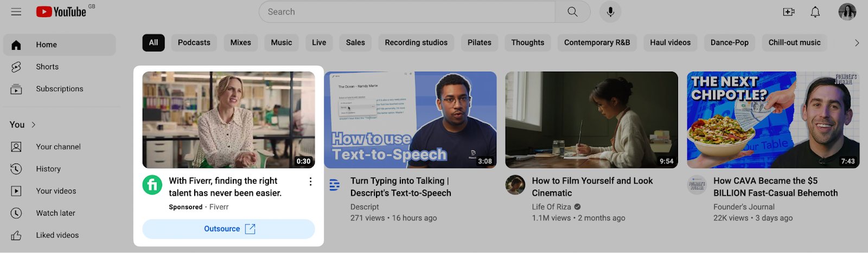
Task: Play the Cinematic filming video thumbnail
Action: point(591,120)
